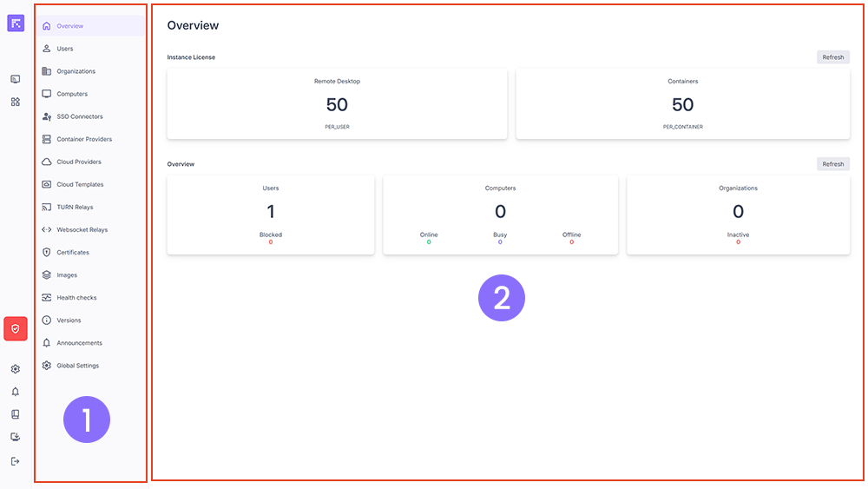Open the remote sessions icon in left rail

[16, 79]
